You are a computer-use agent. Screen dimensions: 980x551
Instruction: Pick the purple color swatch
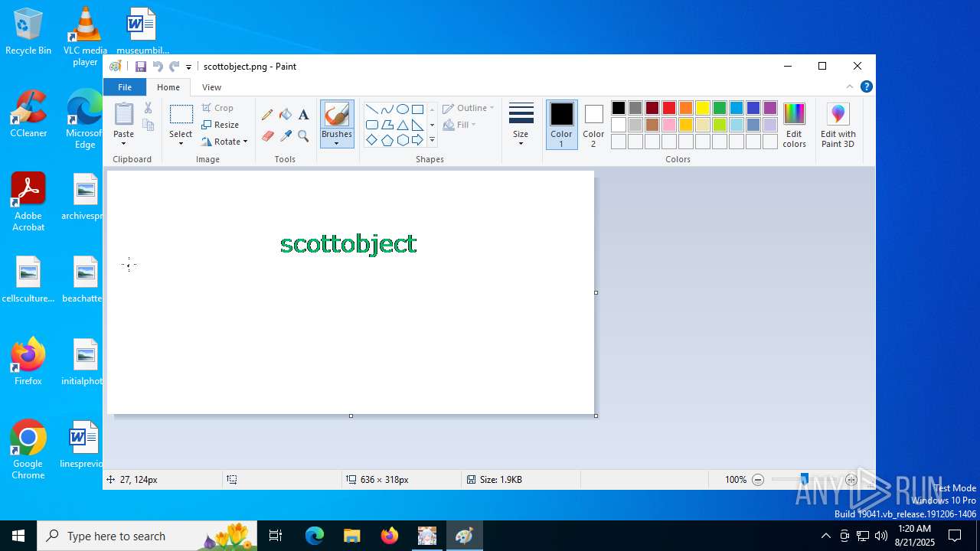pyautogui.click(x=770, y=108)
